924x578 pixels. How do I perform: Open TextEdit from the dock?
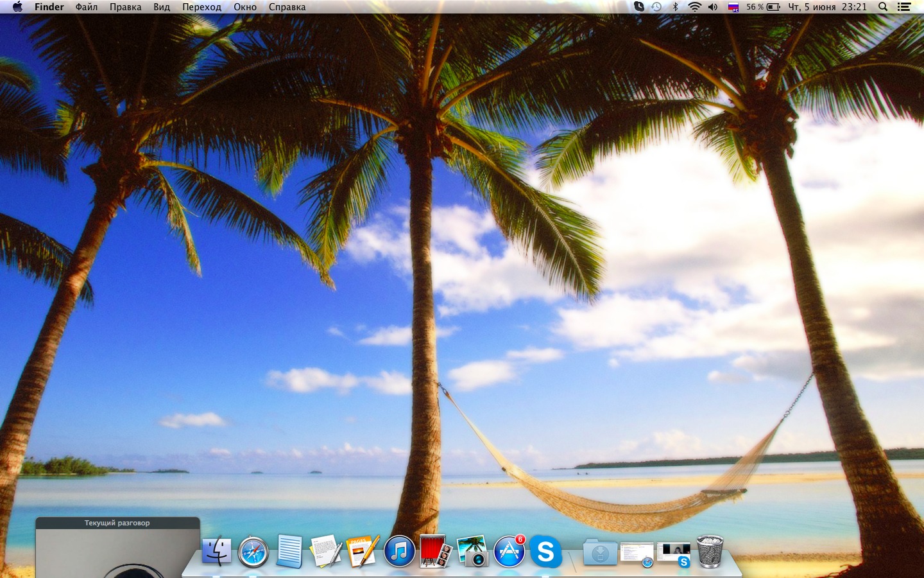click(326, 552)
